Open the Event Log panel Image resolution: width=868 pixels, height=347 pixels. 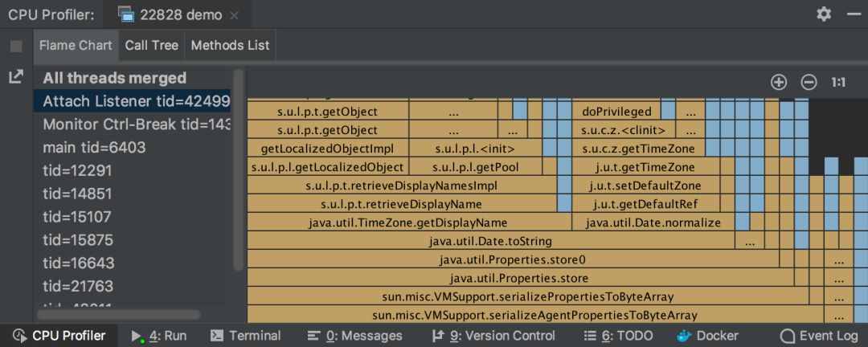click(x=819, y=336)
